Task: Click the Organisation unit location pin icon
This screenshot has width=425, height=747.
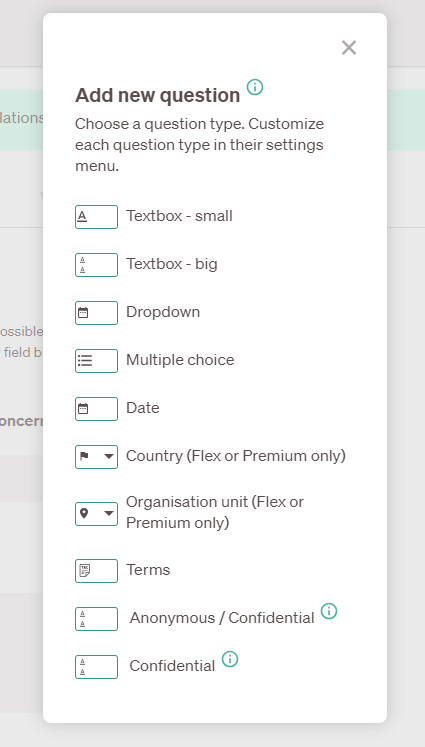Action: click(96, 514)
